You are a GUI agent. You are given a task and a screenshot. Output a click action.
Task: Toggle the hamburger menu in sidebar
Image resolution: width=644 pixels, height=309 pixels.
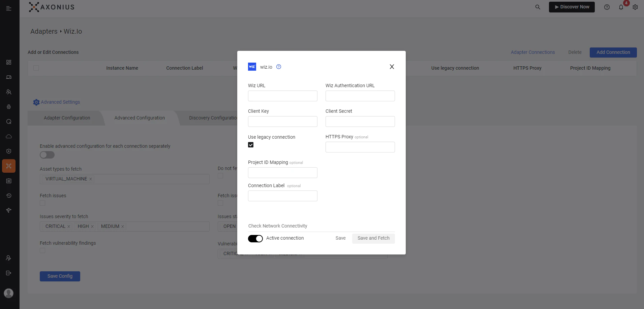(x=9, y=8)
